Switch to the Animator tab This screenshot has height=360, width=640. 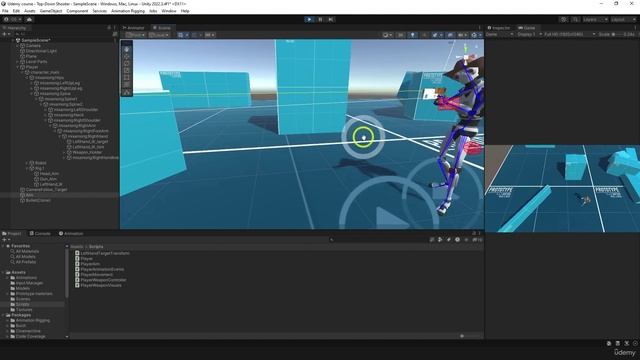[x=133, y=28]
